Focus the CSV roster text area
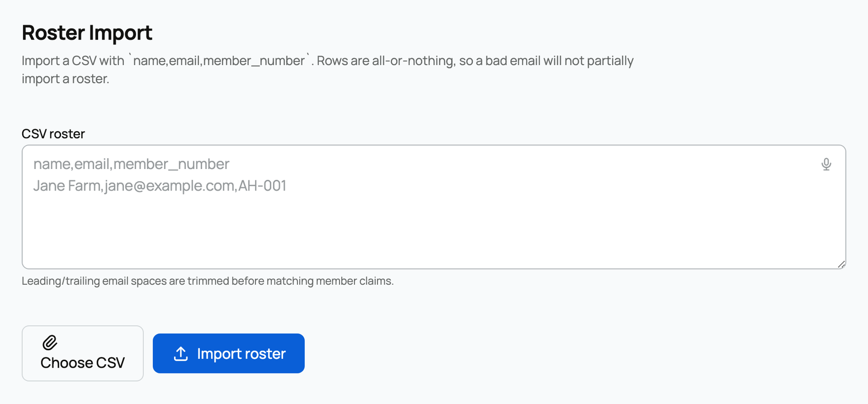Screen dimensions: 868x404 [x=434, y=207]
